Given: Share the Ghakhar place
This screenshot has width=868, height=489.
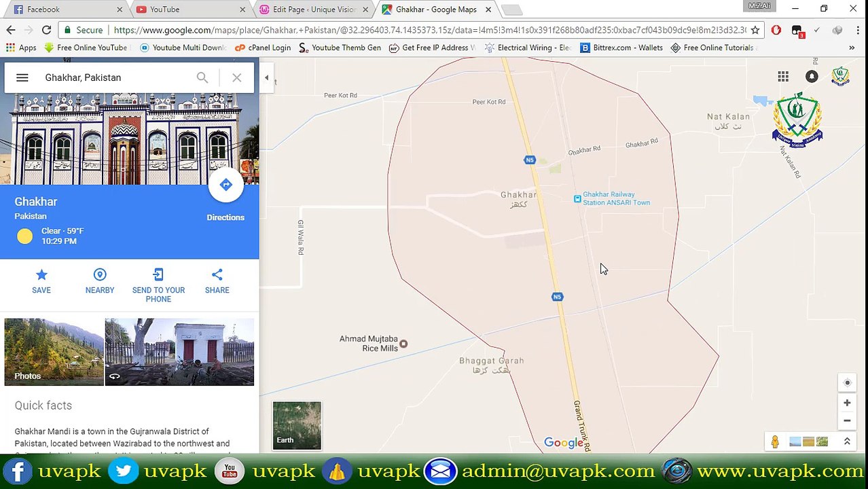Looking at the screenshot, I should point(217,280).
